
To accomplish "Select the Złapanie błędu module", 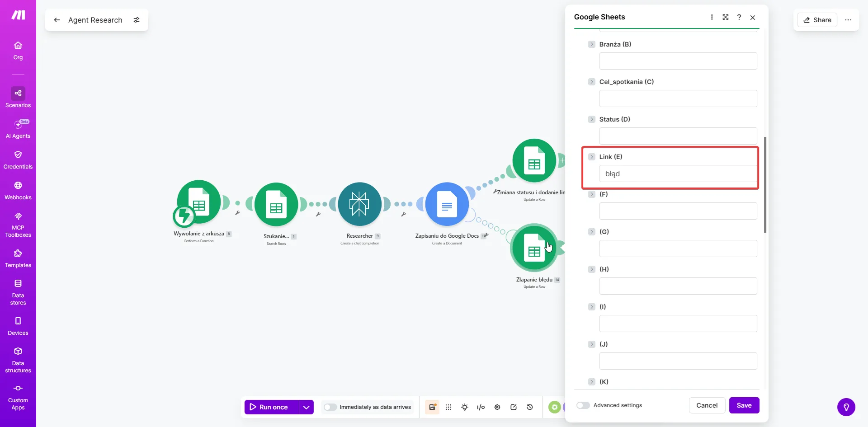I will pos(534,248).
